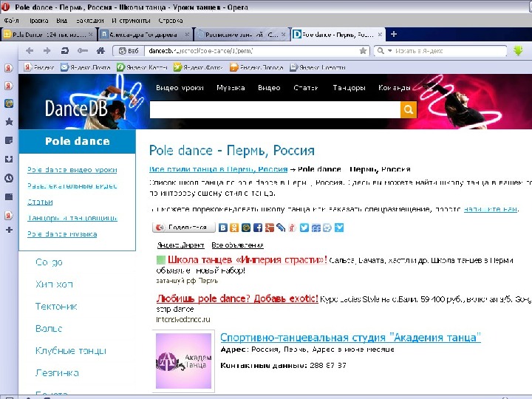Screen dimensions: 532x399
Task: Share via the LiveJournal pencil icon
Action: (x=281, y=228)
